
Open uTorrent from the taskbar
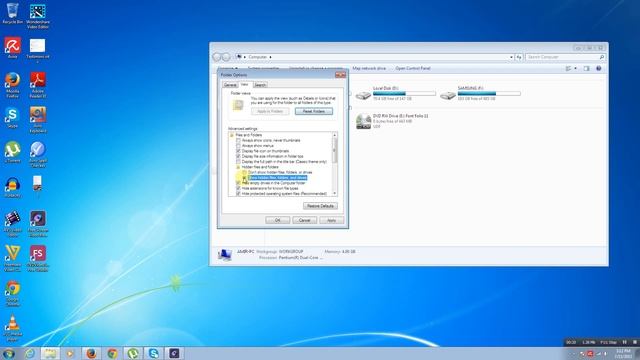pos(133,353)
